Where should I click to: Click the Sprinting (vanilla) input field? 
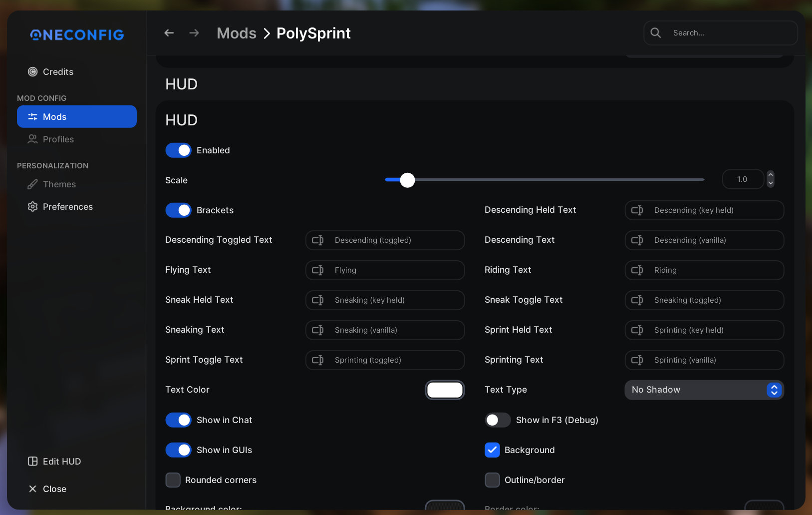tap(704, 360)
